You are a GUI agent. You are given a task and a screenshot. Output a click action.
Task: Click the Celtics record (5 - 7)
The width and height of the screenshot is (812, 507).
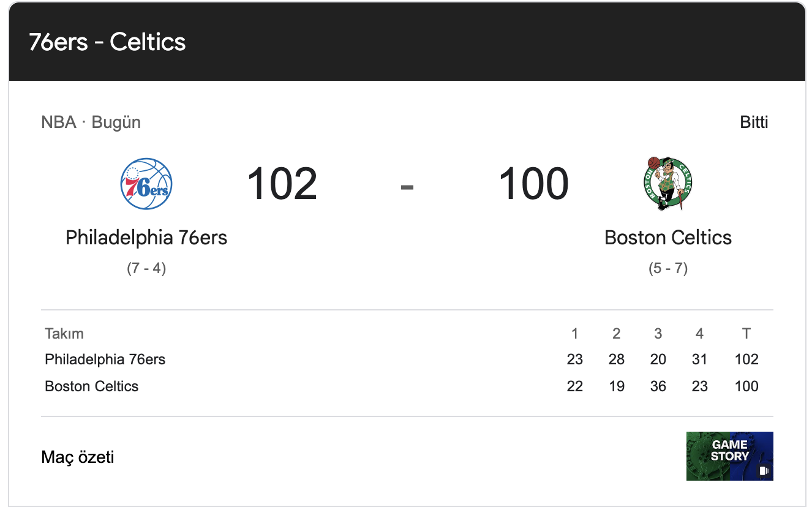(x=667, y=268)
